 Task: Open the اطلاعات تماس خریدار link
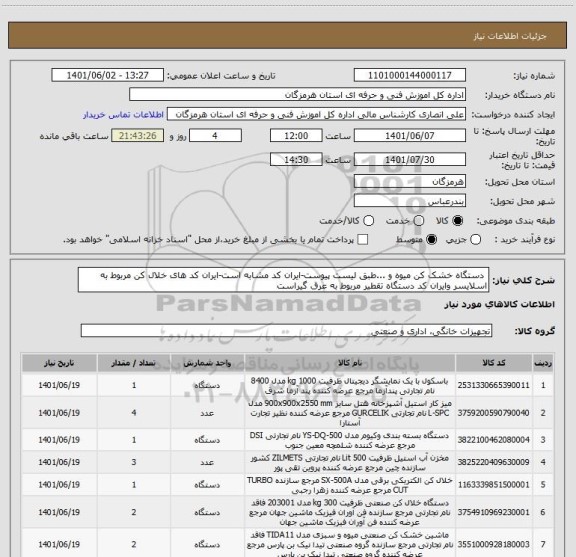(x=123, y=115)
